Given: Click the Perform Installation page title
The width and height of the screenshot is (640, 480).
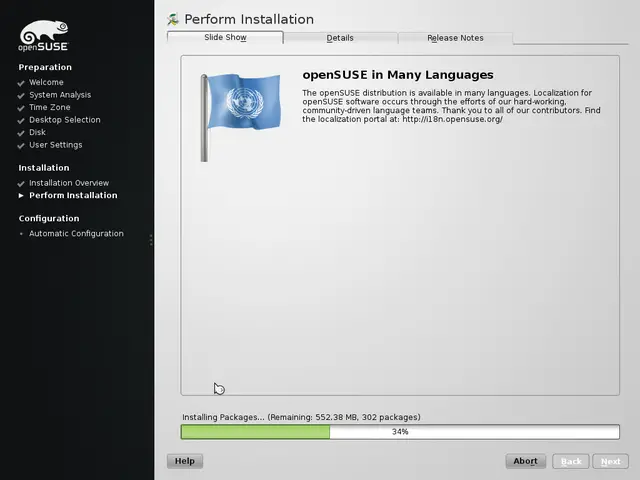Looking at the screenshot, I should pos(249,19).
